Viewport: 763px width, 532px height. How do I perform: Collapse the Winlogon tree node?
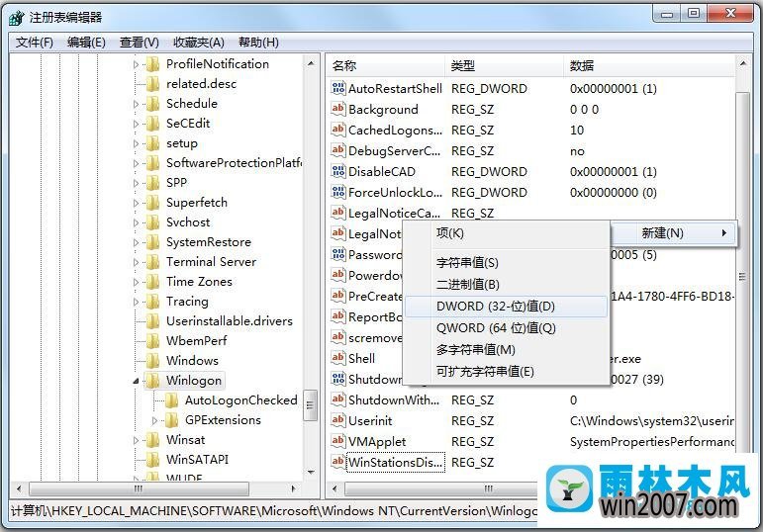(x=137, y=381)
